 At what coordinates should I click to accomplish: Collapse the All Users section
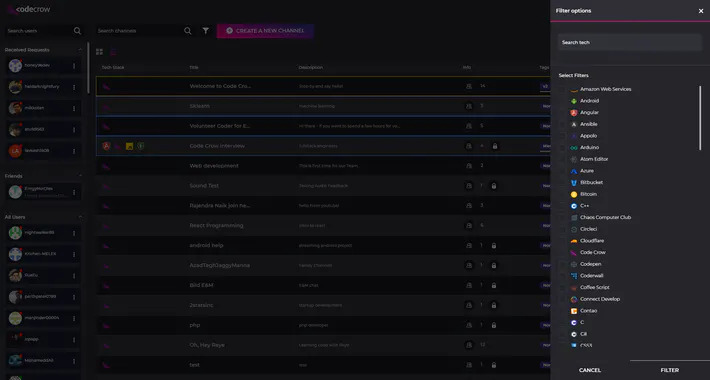pos(80,217)
